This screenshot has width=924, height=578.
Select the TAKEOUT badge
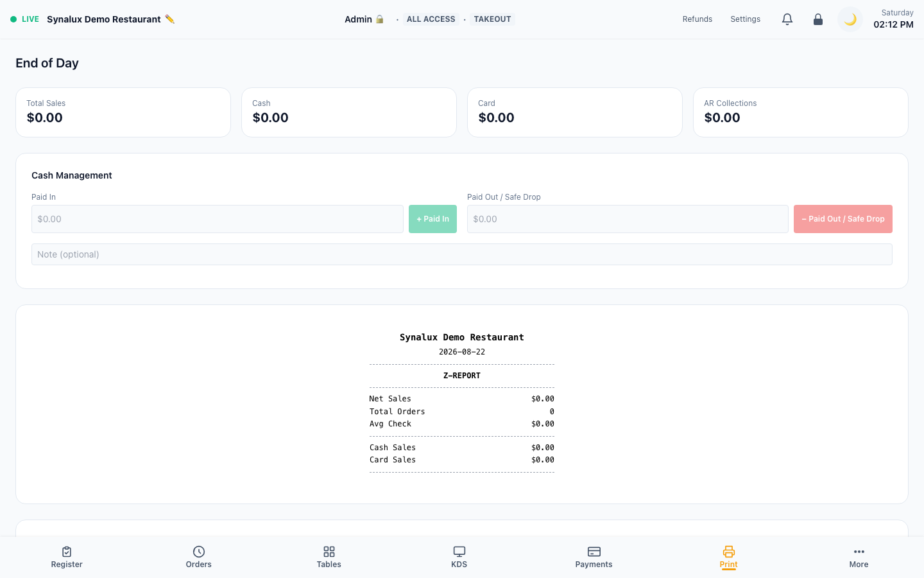[x=493, y=19]
